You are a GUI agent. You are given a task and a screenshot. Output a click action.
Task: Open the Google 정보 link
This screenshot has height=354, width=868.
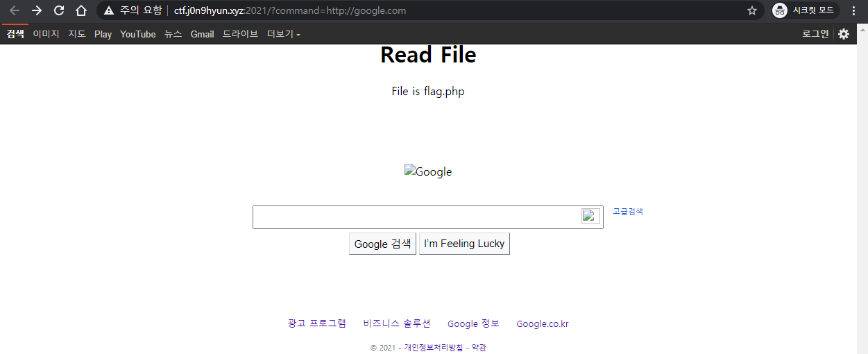473,323
